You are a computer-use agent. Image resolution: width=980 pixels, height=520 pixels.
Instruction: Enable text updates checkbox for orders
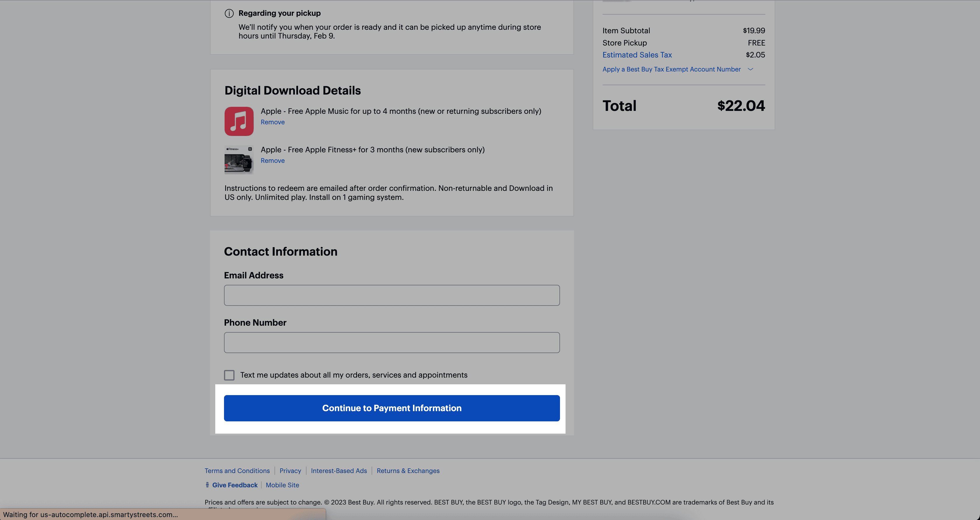pyautogui.click(x=230, y=375)
